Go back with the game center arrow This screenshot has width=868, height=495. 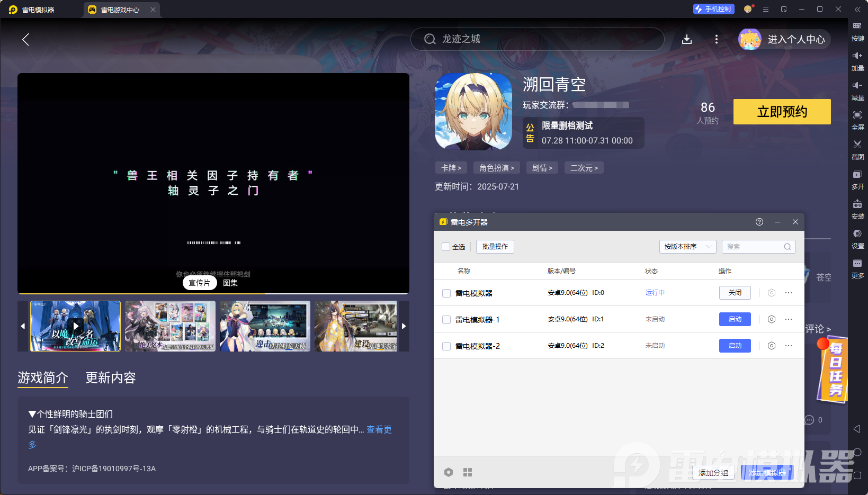click(x=25, y=39)
